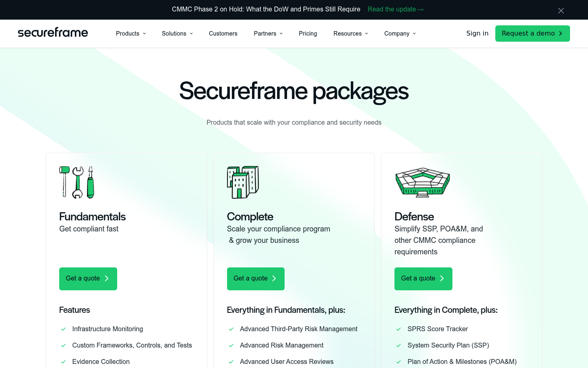Click the Fundamentals tools icon
This screenshot has width=588, height=368.
click(77, 182)
